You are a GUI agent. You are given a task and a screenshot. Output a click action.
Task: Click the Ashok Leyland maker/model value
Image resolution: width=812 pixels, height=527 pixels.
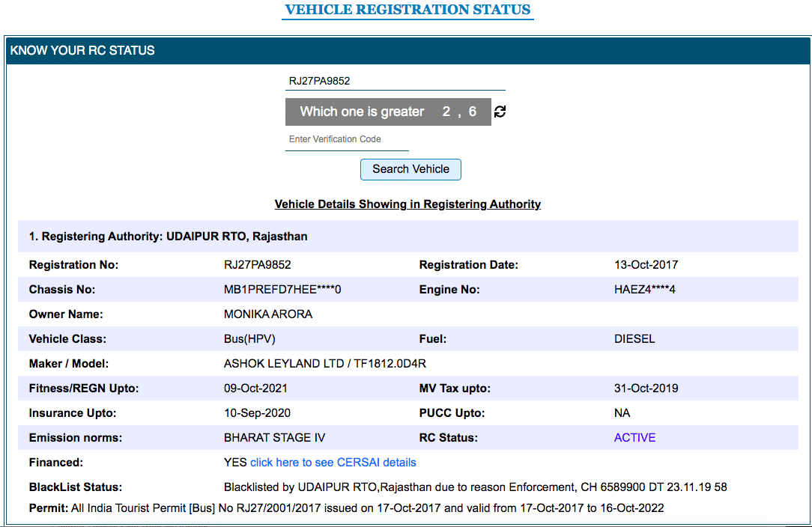click(x=324, y=364)
